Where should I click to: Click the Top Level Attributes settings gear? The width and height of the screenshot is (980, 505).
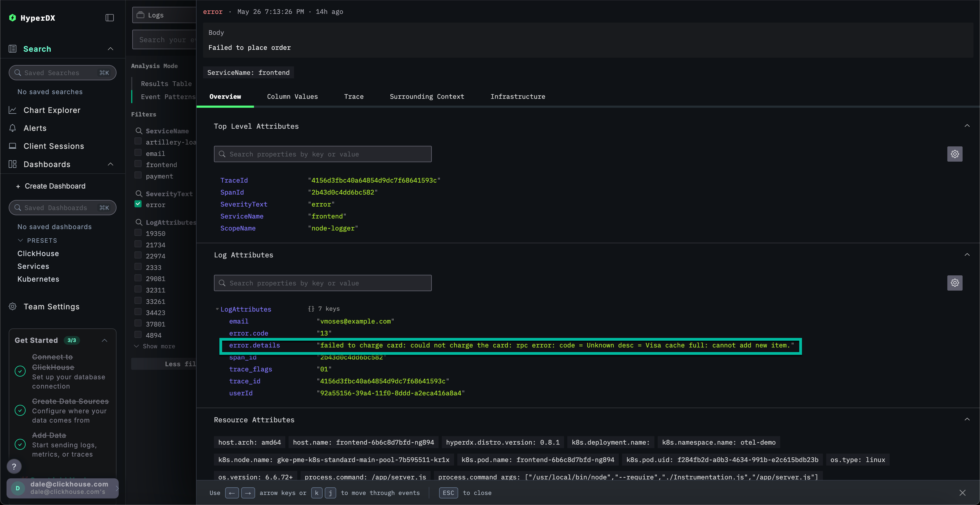[954, 154]
